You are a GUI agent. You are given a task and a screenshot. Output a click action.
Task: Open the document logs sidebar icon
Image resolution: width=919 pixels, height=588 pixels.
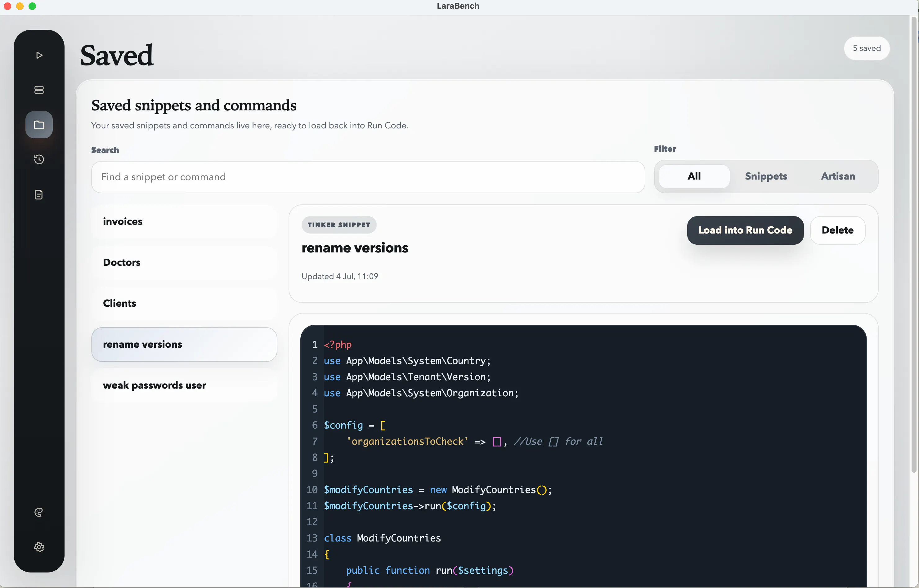click(x=39, y=195)
